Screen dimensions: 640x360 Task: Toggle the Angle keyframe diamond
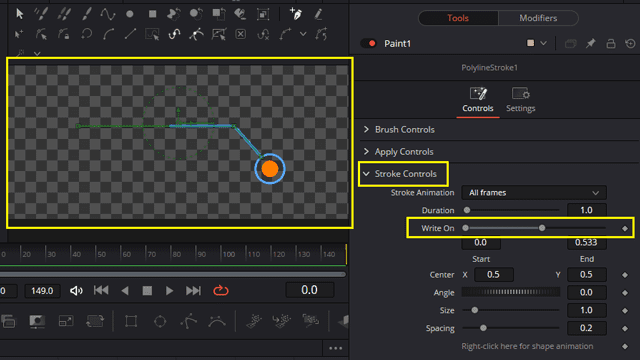point(625,293)
